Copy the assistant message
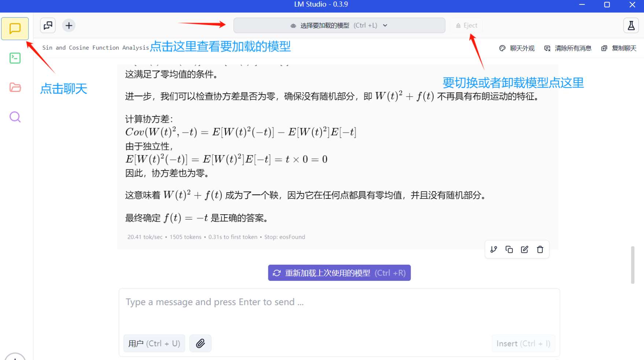Viewport: 644px width, 360px height. point(509,249)
